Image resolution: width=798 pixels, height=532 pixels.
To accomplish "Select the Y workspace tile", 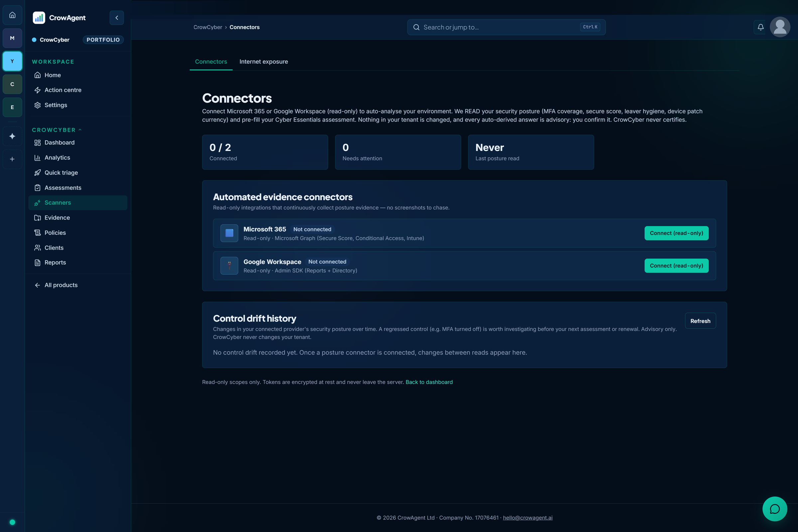I will click(12, 61).
